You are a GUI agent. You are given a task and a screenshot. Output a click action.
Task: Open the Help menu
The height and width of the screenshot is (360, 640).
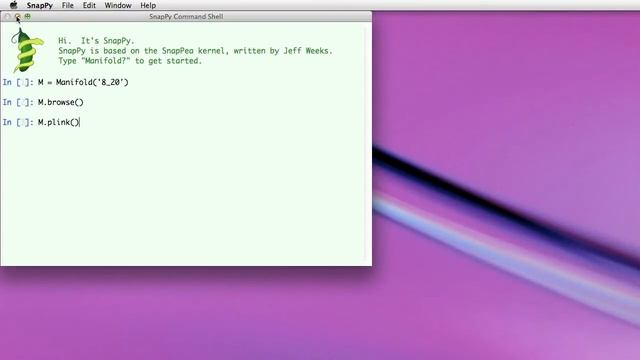coord(148,5)
